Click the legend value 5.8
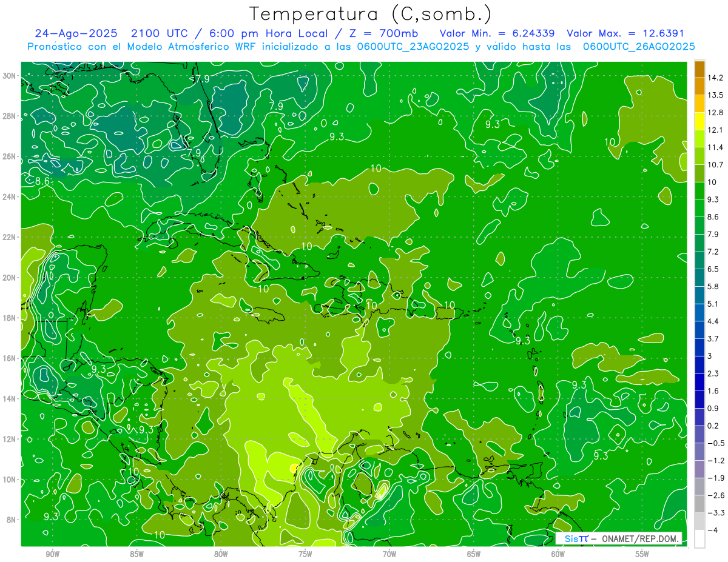728x562 pixels. [x=713, y=287]
